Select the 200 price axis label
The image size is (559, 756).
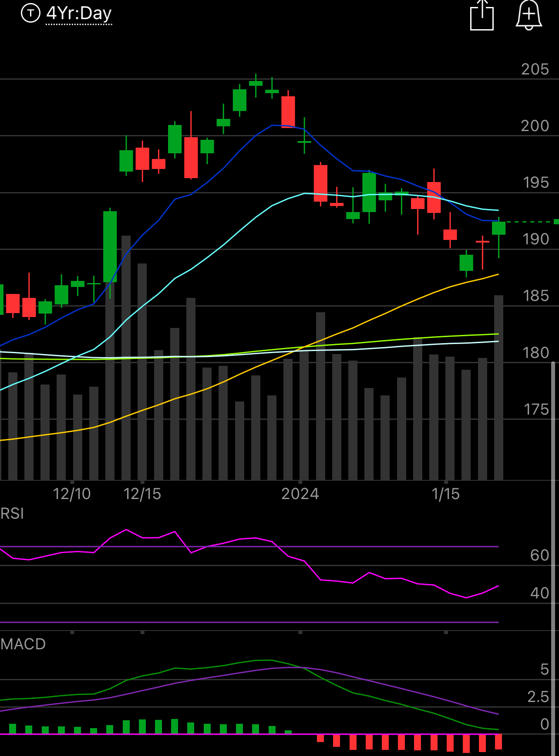pyautogui.click(x=535, y=126)
